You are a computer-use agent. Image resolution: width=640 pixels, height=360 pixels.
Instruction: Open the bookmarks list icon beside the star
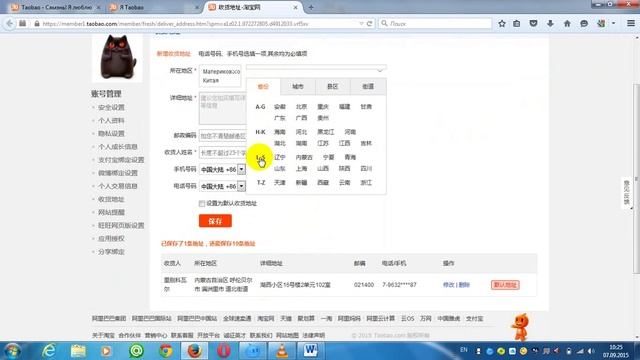(x=517, y=24)
